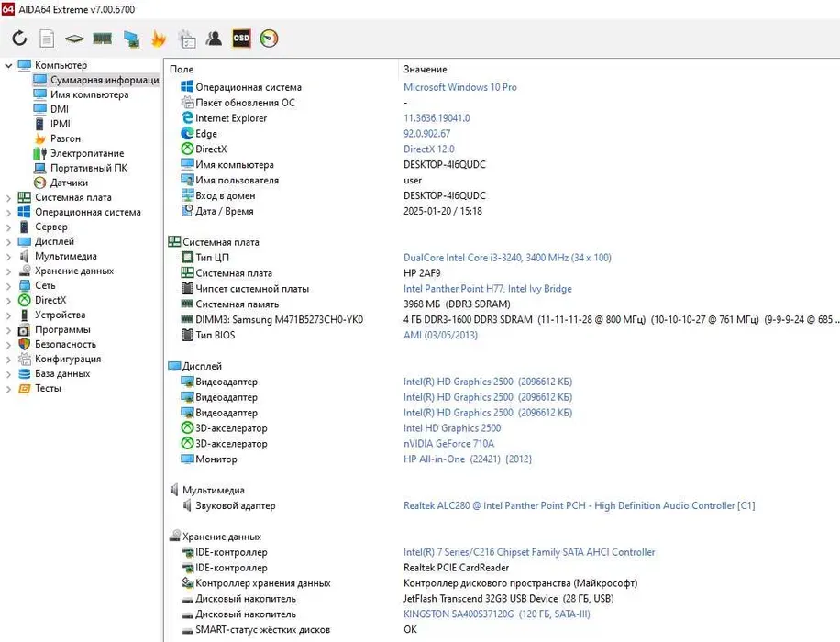Open the preferences checklist toolbar icon
Viewport: 840px width, 642px height.
[x=186, y=39]
